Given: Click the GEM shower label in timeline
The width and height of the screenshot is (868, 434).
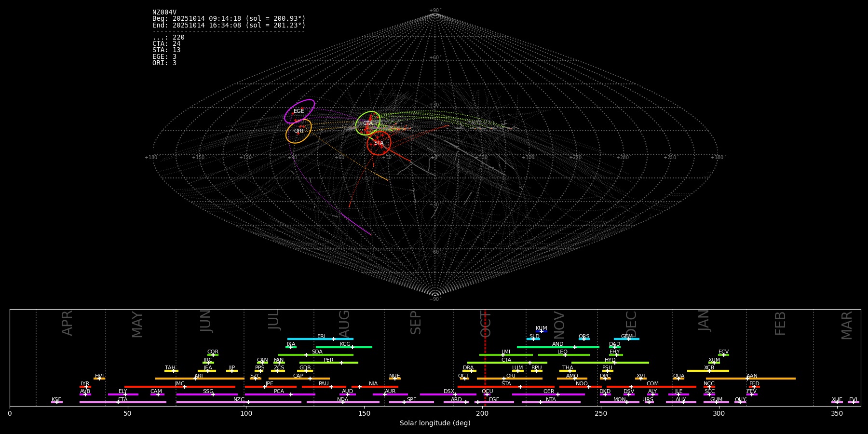Looking at the screenshot, I should 627,337.
